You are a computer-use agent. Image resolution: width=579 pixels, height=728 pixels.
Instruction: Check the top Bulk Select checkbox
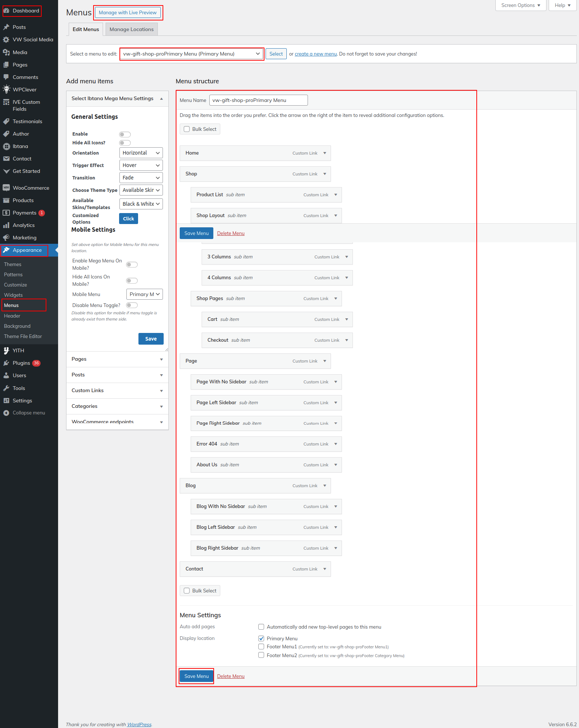pyautogui.click(x=187, y=129)
